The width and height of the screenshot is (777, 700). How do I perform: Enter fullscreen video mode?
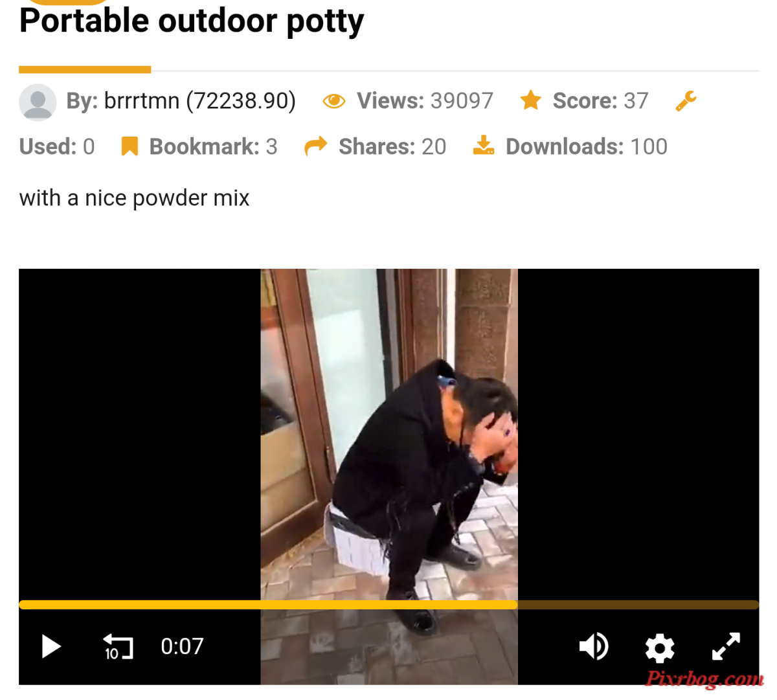726,646
